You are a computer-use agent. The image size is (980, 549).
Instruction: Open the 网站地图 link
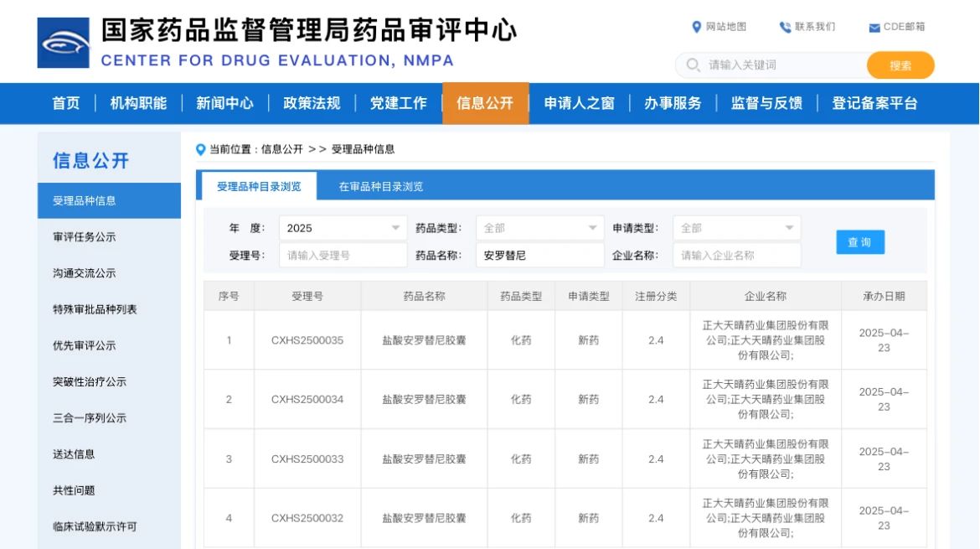point(725,27)
